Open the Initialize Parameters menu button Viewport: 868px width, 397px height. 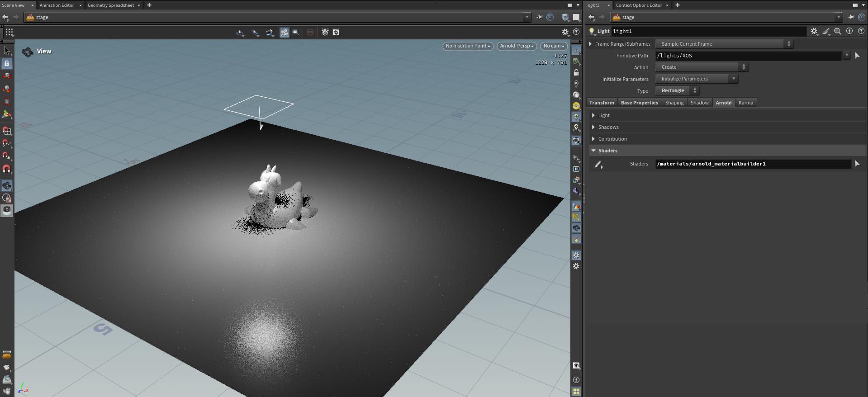(x=696, y=79)
